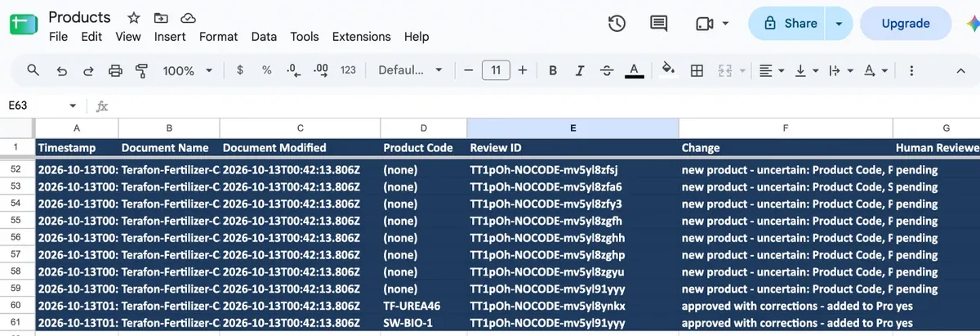Screen dimensions: 980x336
Task: Open the font Default dropdown
Action: pyautogui.click(x=410, y=70)
